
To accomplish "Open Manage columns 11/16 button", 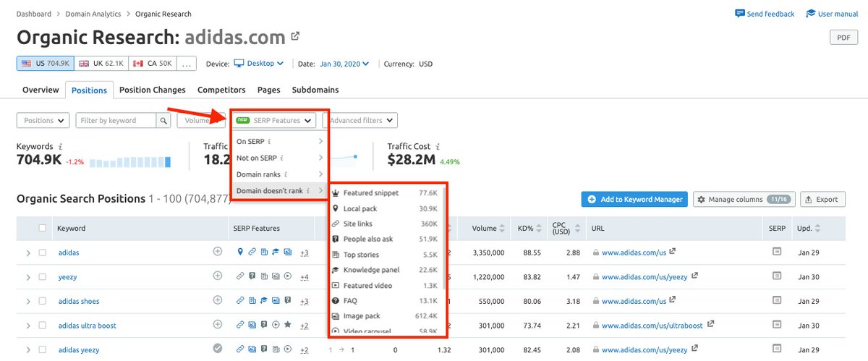I will click(744, 200).
